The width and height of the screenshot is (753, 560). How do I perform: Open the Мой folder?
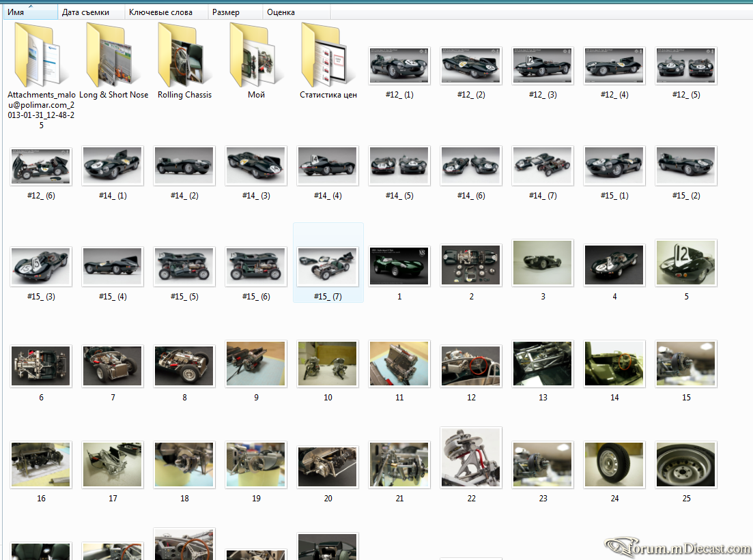257,56
